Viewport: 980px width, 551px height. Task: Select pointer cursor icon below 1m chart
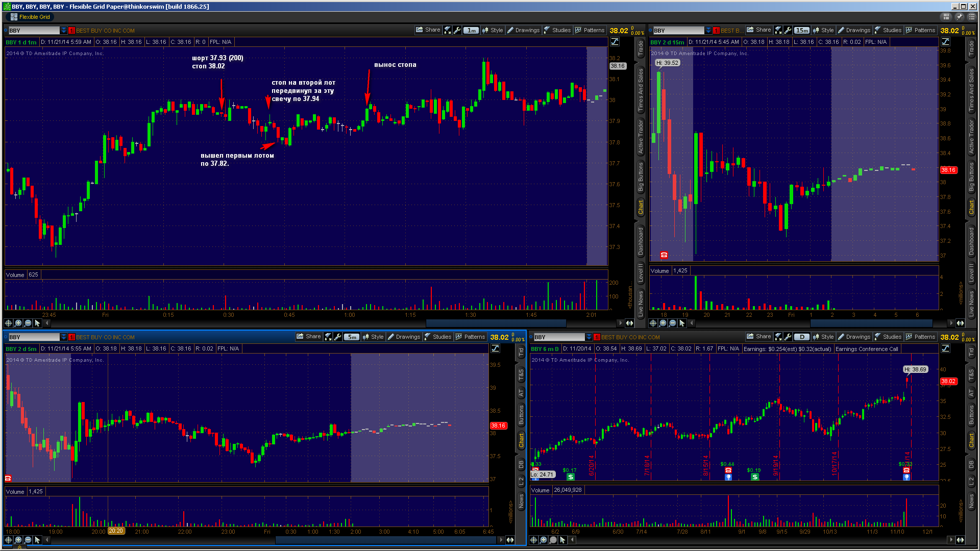point(37,323)
